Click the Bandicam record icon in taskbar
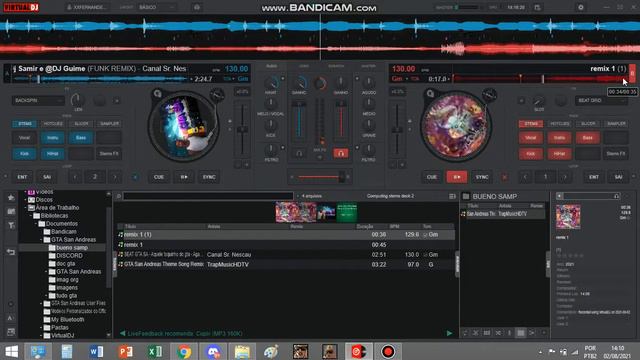The width and height of the screenshot is (640, 360). (388, 351)
